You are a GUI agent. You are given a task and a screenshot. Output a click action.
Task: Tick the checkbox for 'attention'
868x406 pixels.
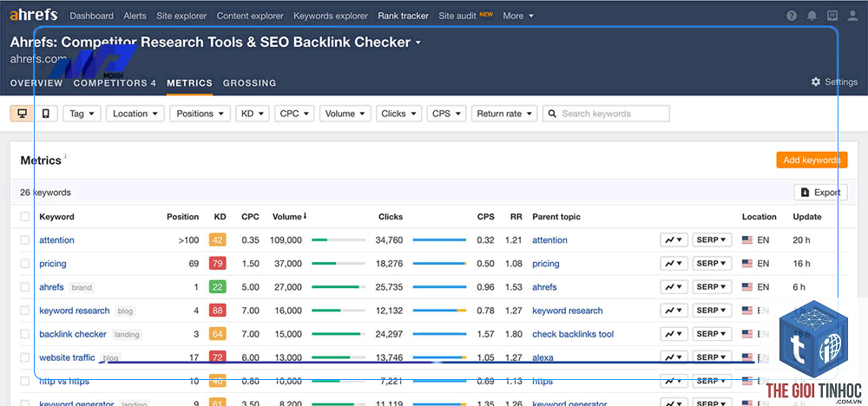25,240
